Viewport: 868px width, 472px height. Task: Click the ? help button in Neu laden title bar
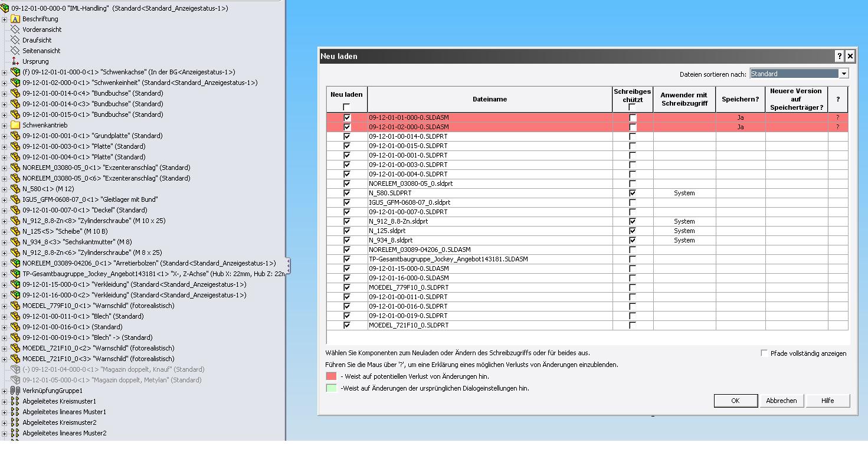[839, 56]
